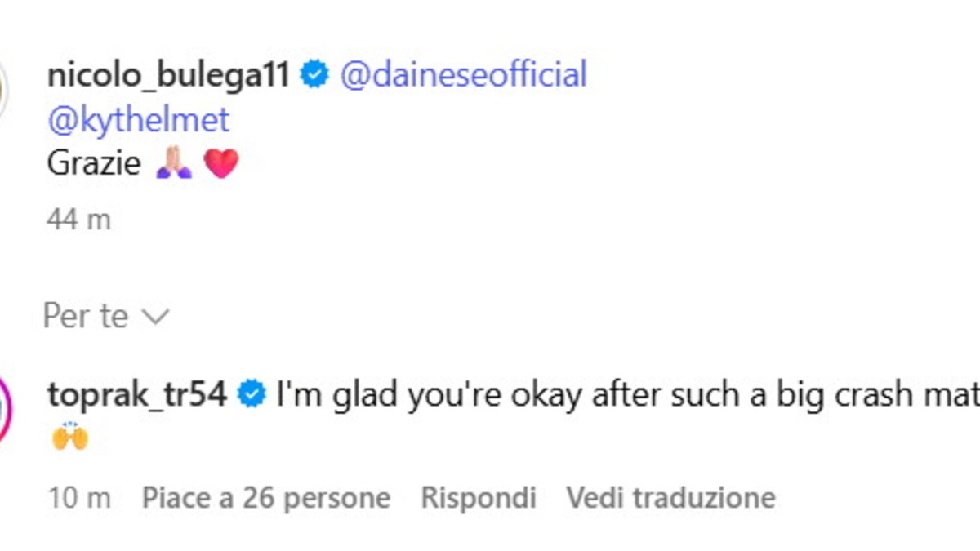Click the raised hands emoji in toprak_tr54's comment

pos(69,438)
